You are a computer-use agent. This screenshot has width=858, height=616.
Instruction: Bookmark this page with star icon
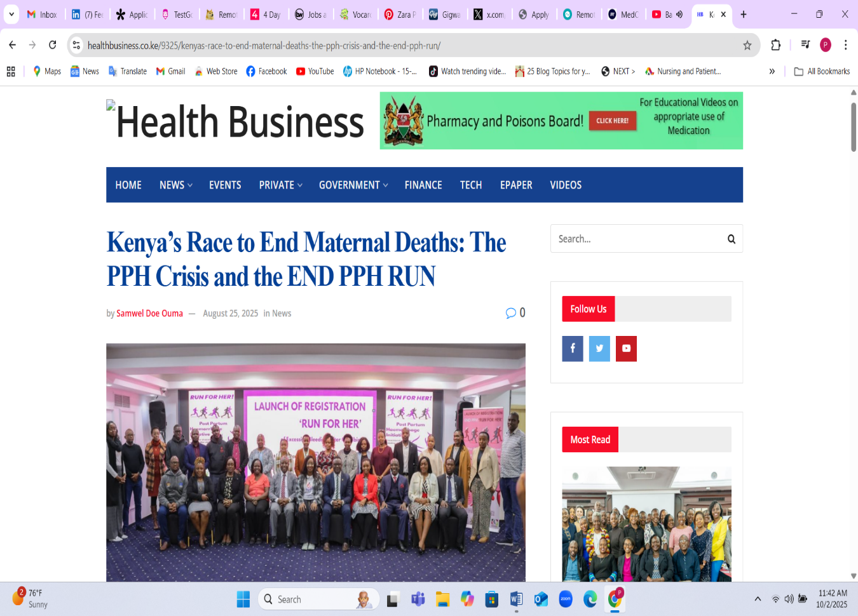tap(747, 45)
